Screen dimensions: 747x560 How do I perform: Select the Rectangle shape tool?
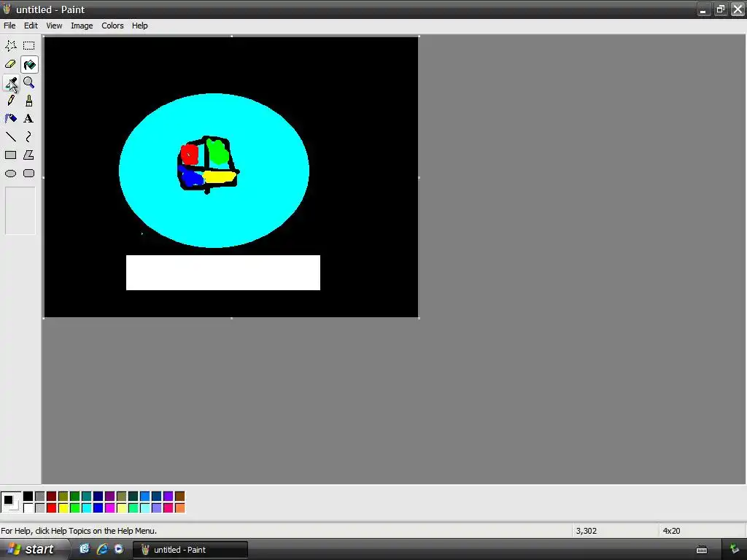tap(10, 155)
